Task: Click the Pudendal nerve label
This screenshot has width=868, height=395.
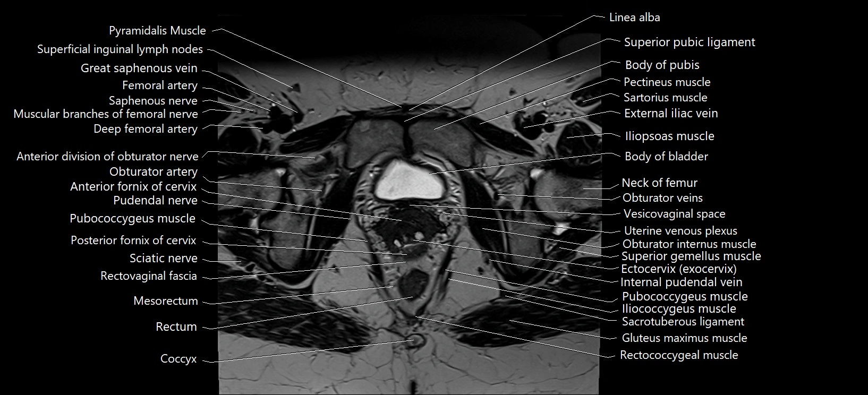Action: tap(155, 201)
